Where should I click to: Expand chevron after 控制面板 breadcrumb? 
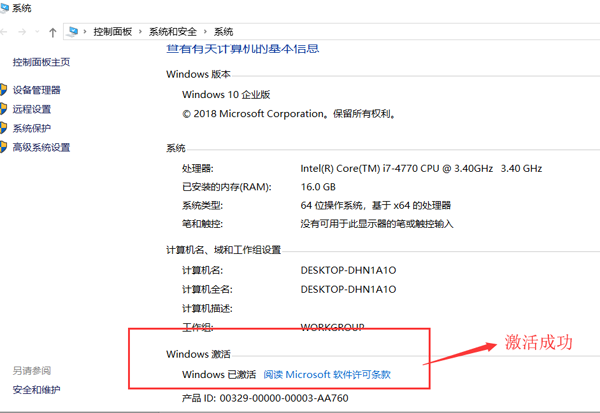point(140,32)
